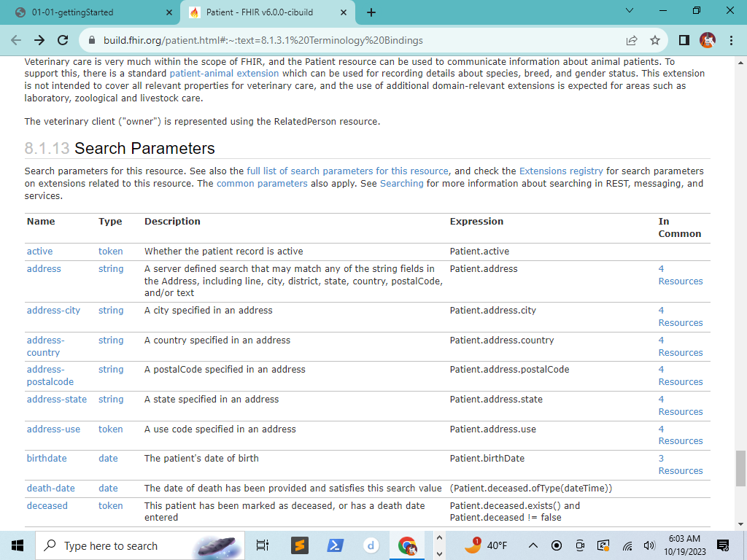Close the Patient - FHIR tab

(344, 13)
